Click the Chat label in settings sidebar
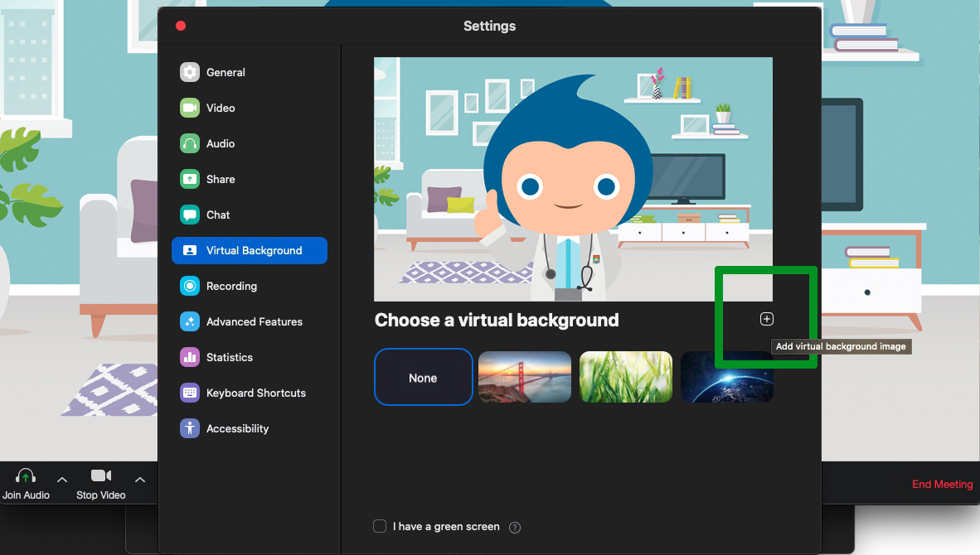This screenshot has width=980, height=555. point(218,215)
